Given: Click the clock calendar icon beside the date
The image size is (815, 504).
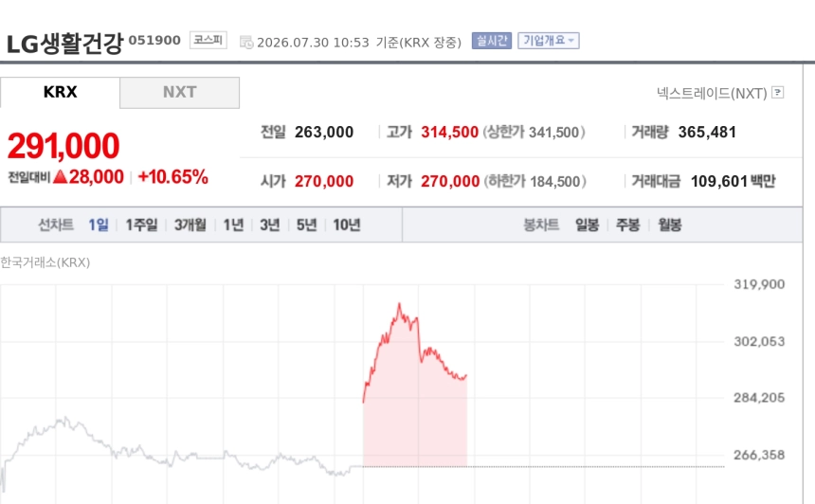Looking at the screenshot, I should point(246,43).
